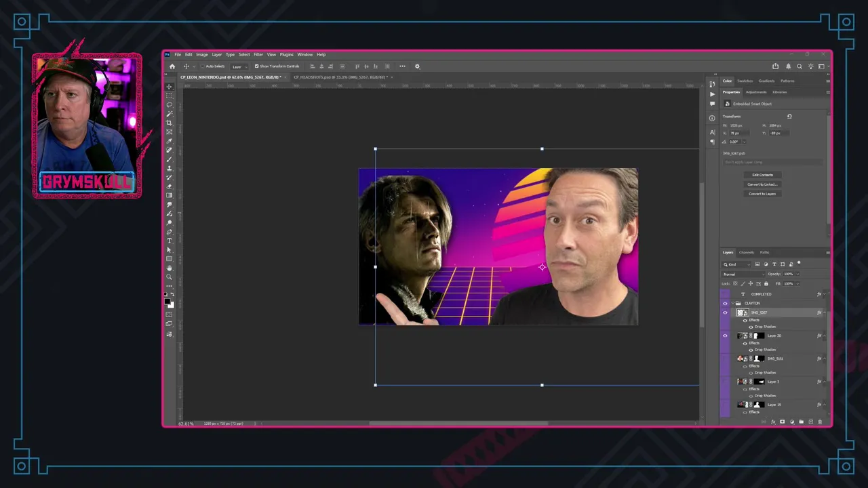Toggle Drop Shadow visibility under Layer 20
868x488 pixels.
[x=751, y=350]
